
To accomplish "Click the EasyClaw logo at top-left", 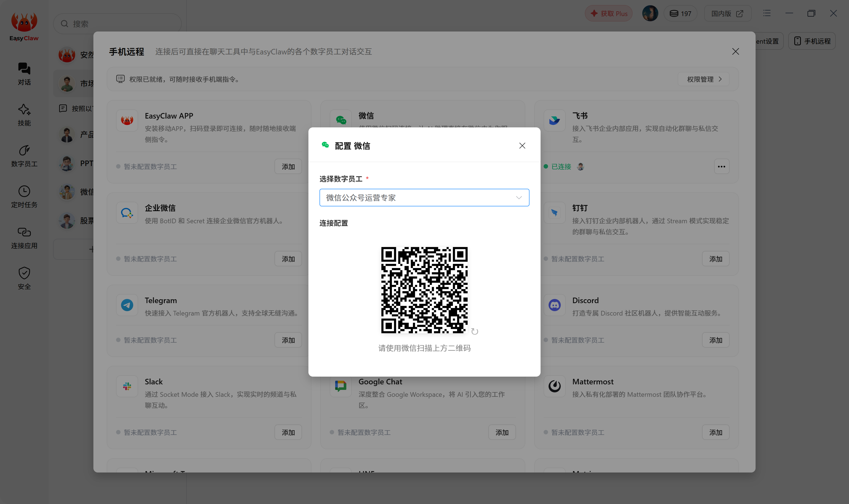I will 24,27.
